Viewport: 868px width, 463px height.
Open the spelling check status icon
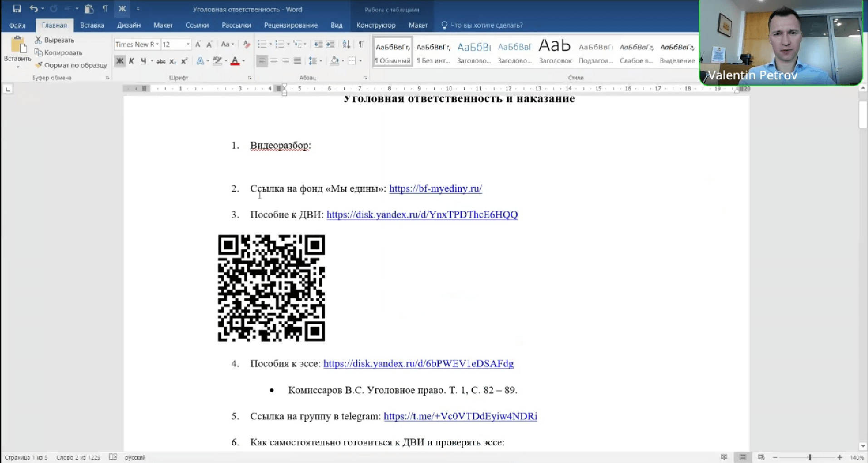(113, 457)
